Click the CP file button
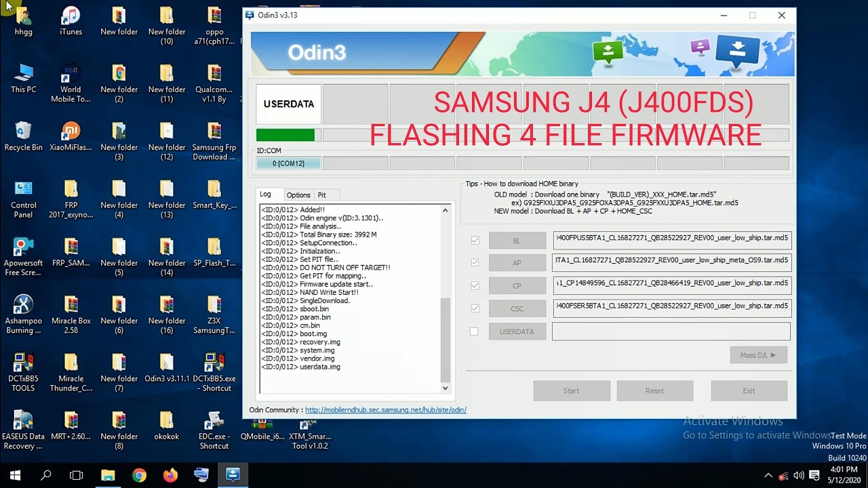The width and height of the screenshot is (868, 488). coord(517,286)
